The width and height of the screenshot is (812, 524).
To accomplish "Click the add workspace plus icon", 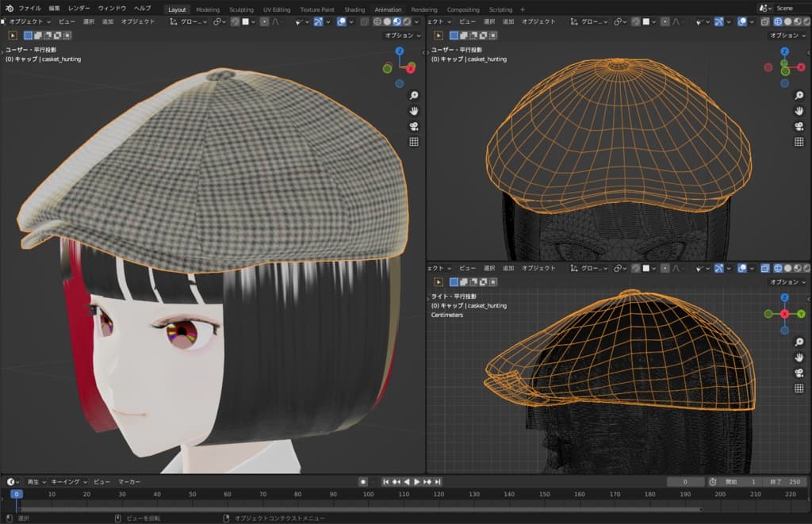I will pyautogui.click(x=523, y=10).
